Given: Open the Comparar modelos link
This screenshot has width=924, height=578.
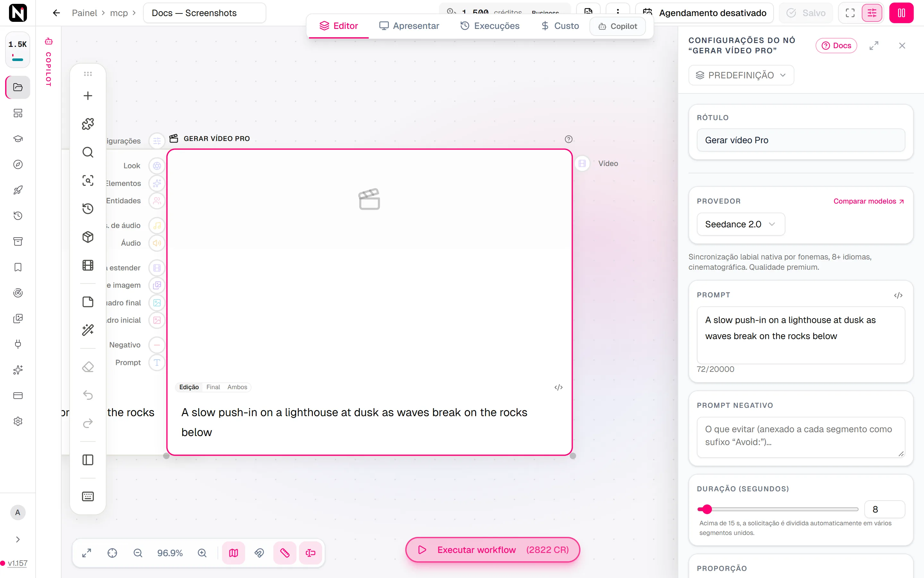Looking at the screenshot, I should 868,201.
